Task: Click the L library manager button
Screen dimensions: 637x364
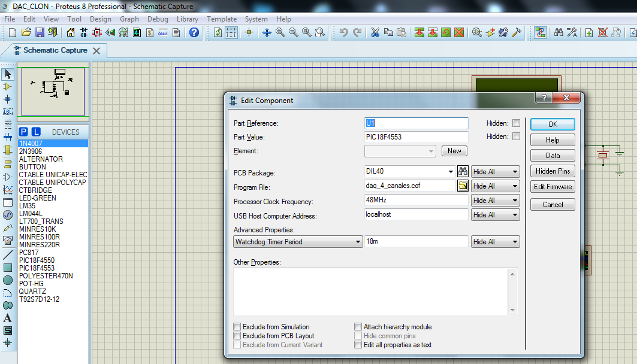Action: [36, 132]
